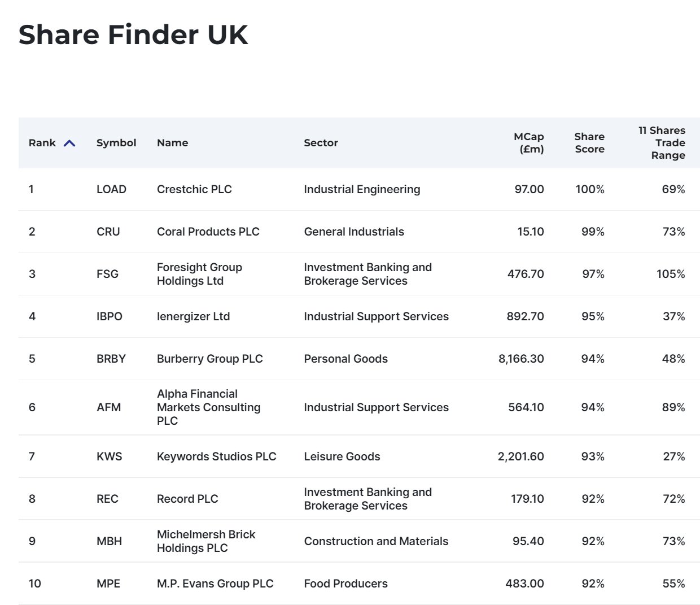
Task: Sort by Rank column header
Action: tap(42, 143)
